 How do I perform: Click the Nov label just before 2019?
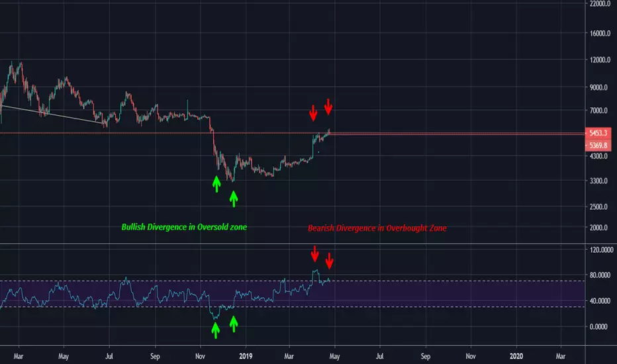coord(200,356)
